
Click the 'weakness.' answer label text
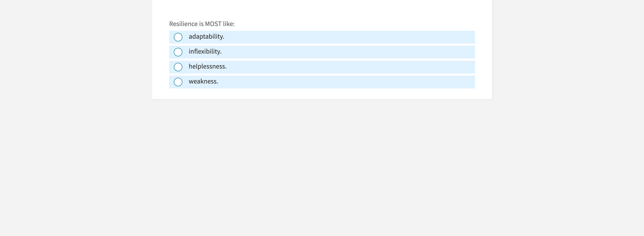(x=203, y=81)
